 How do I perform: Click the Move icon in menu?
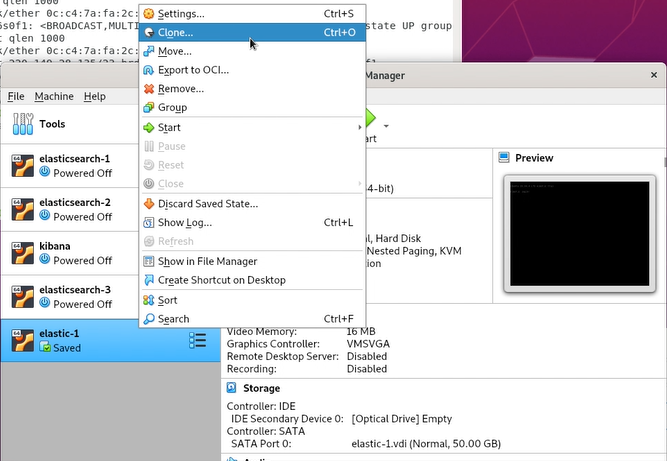pyautogui.click(x=148, y=51)
